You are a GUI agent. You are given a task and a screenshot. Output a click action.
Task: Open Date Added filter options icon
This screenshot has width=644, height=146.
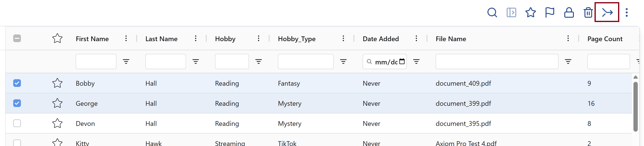(416, 62)
